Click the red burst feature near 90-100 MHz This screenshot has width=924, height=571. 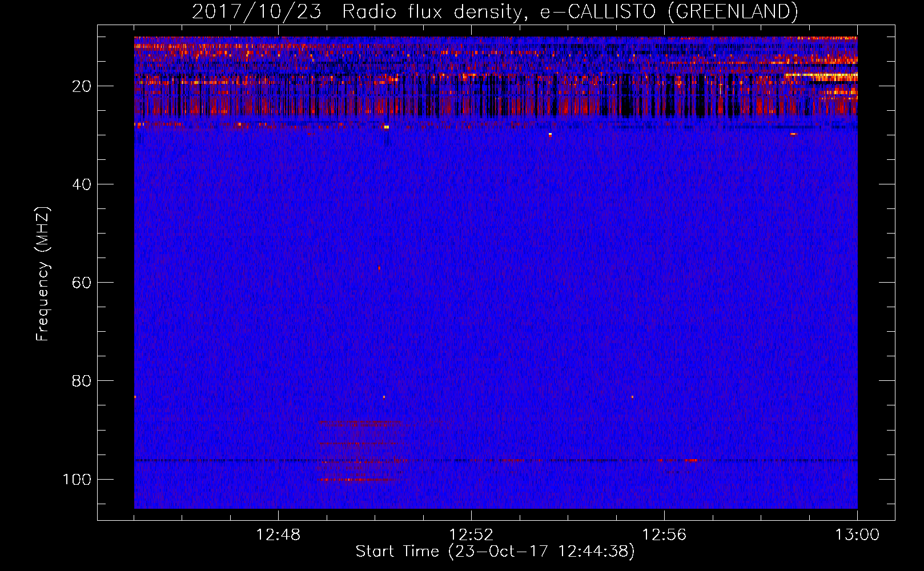pos(363,451)
